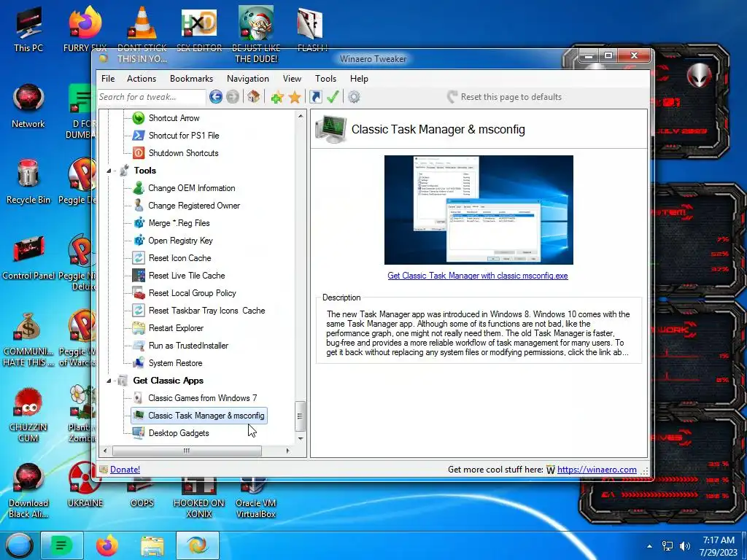747x560 pixels.
Task: Select Shutdown Shortcuts icon
Action: [x=138, y=153]
